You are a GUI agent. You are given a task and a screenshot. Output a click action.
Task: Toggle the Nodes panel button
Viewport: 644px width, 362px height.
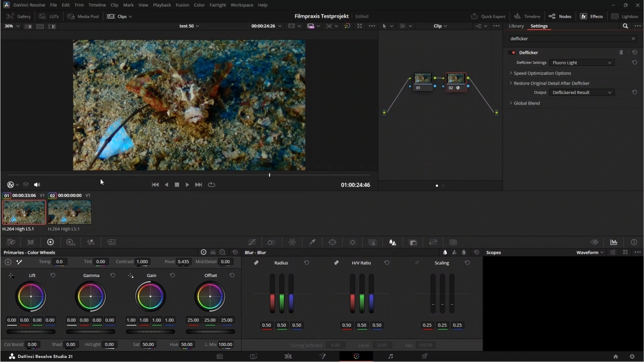coord(560,16)
